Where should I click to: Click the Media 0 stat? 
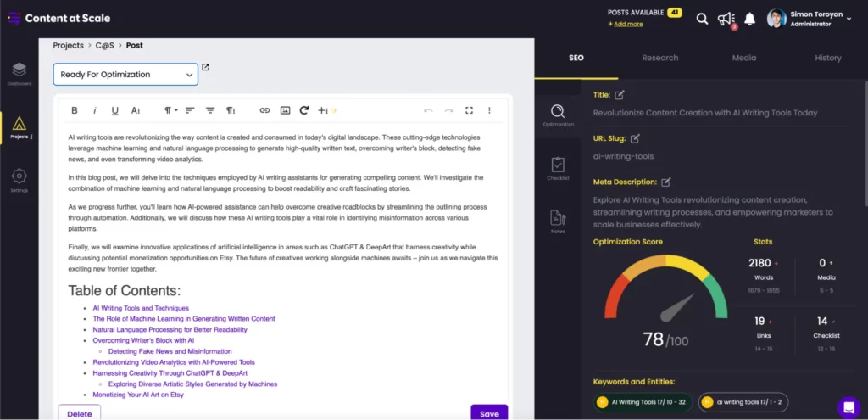[826, 275]
